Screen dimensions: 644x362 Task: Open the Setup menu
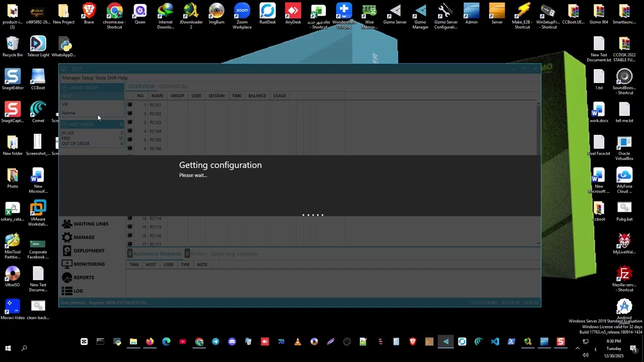tap(88, 78)
